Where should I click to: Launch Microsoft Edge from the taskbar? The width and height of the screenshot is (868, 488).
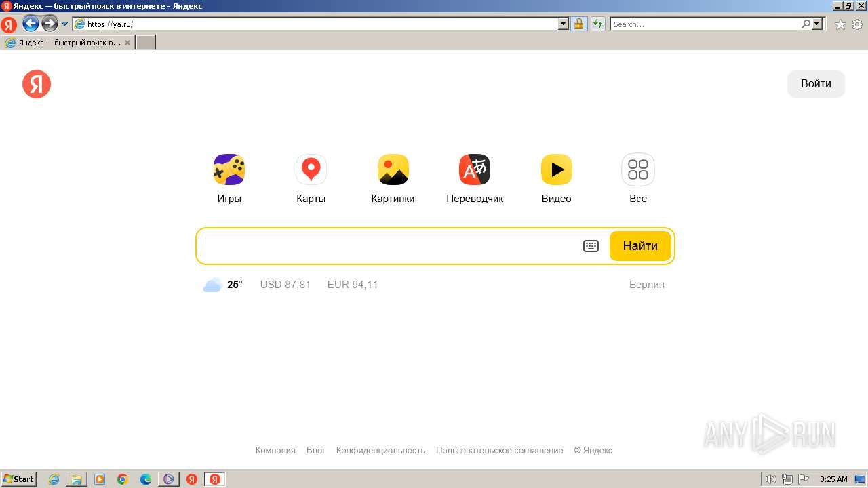146,479
